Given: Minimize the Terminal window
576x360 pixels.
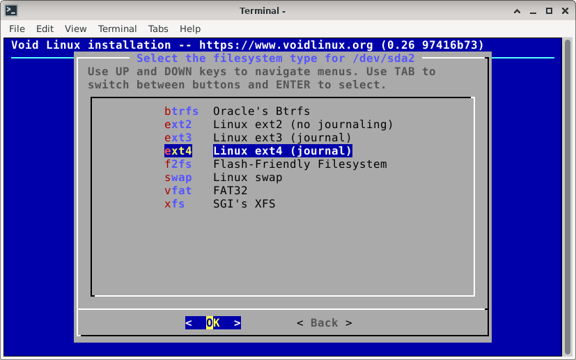Looking at the screenshot, I should tap(533, 11).
